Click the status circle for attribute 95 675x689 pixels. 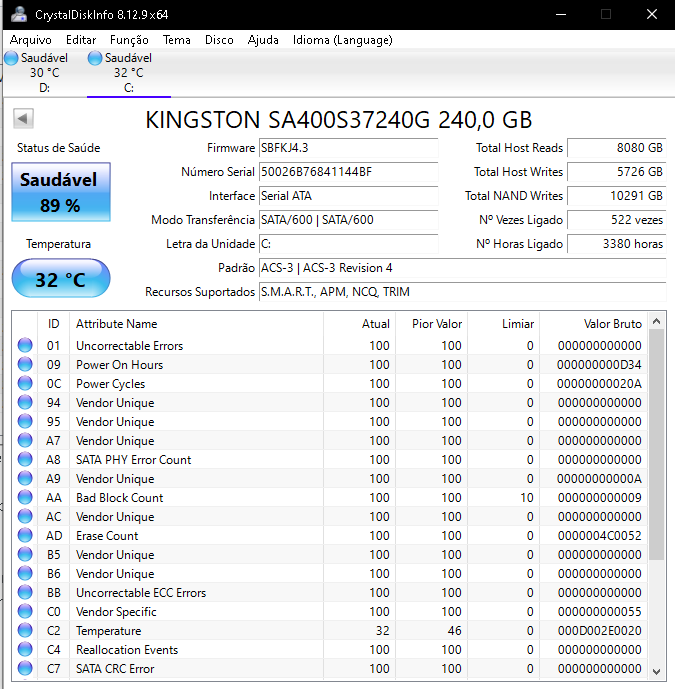click(25, 421)
